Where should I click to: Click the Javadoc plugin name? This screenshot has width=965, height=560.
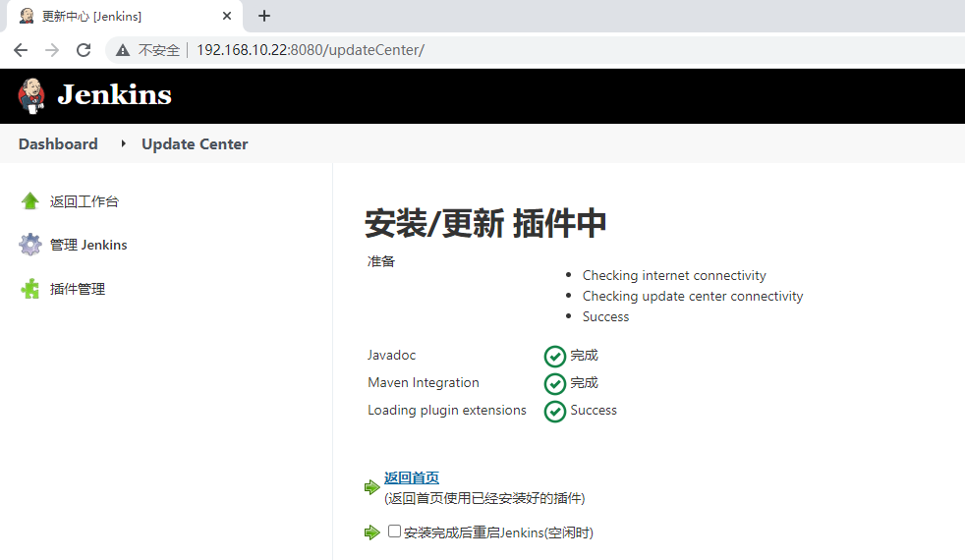pos(391,355)
